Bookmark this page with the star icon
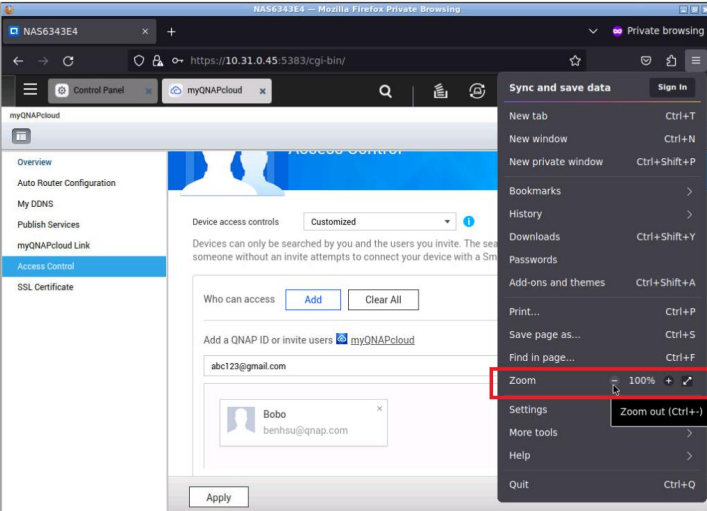The height and width of the screenshot is (511, 707). pos(575,61)
